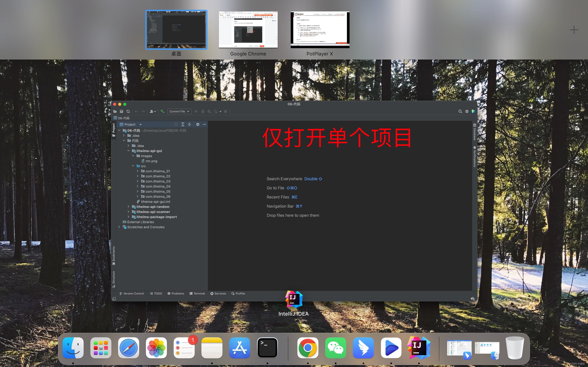This screenshot has width=588, height=367.
Task: Click the green Build Project hammer icon
Action: (162, 111)
